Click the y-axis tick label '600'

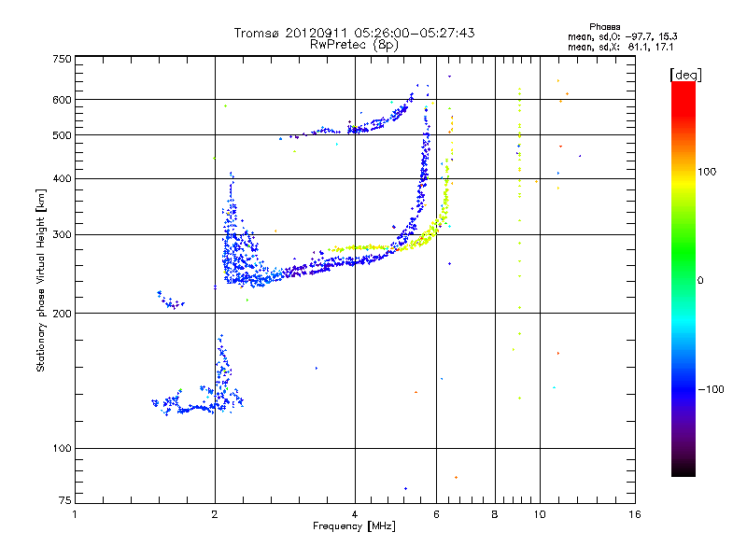63,100
